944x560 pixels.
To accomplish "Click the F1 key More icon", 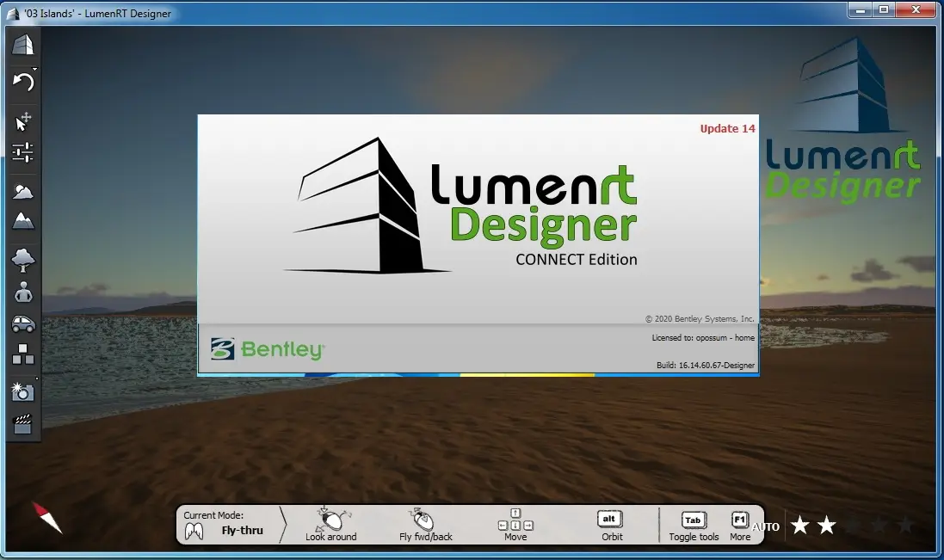I will (x=739, y=519).
